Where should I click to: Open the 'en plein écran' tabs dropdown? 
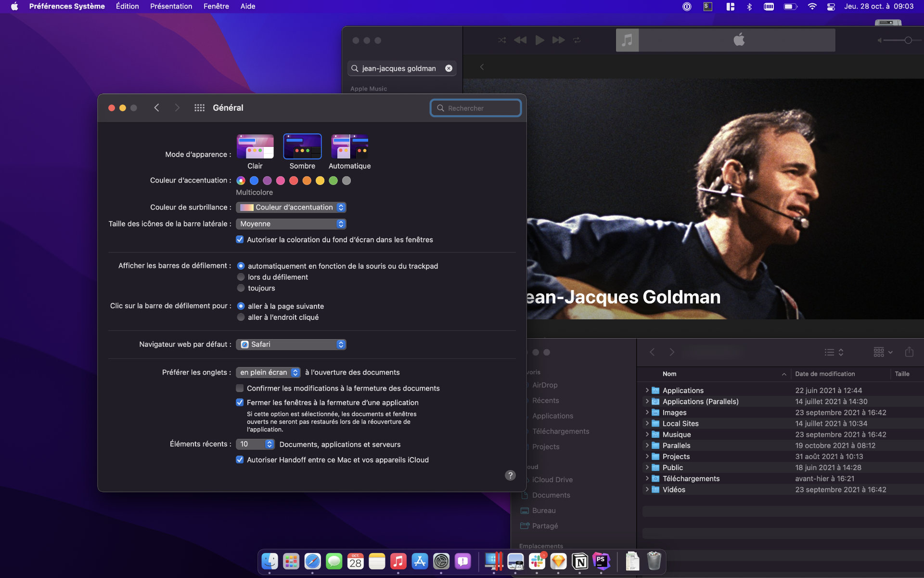point(269,372)
